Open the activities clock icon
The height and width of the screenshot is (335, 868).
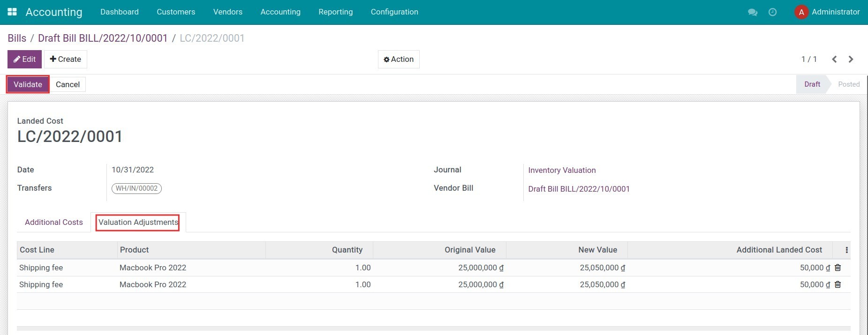click(772, 12)
